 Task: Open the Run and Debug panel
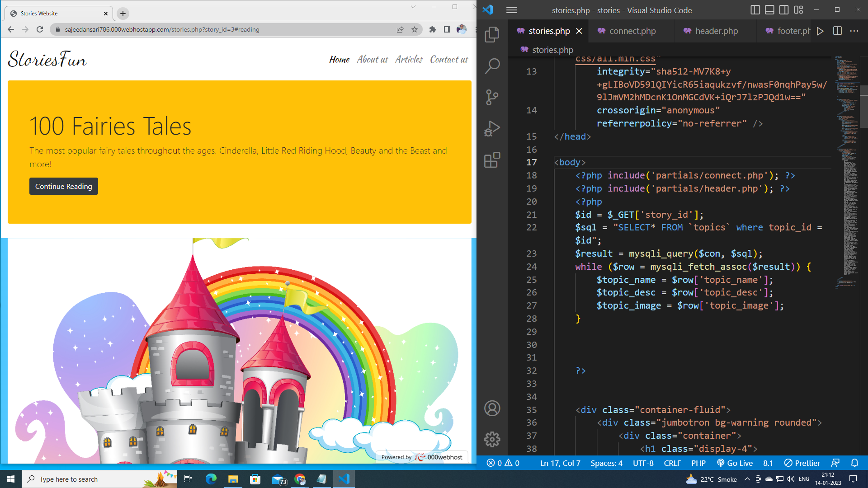tap(492, 128)
